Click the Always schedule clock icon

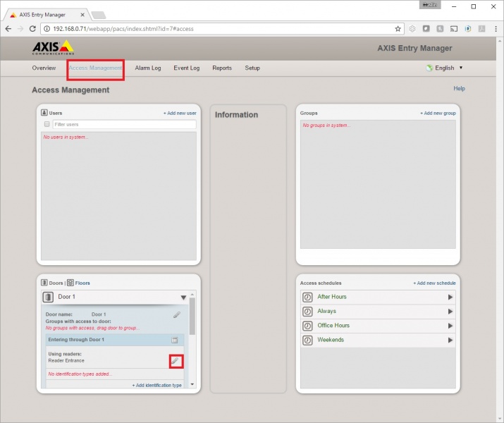point(307,312)
